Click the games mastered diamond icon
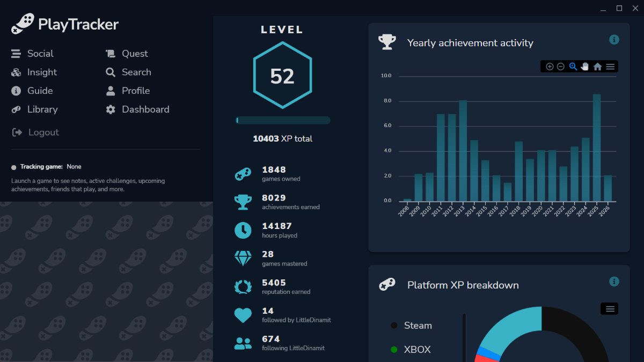 pos(243,258)
